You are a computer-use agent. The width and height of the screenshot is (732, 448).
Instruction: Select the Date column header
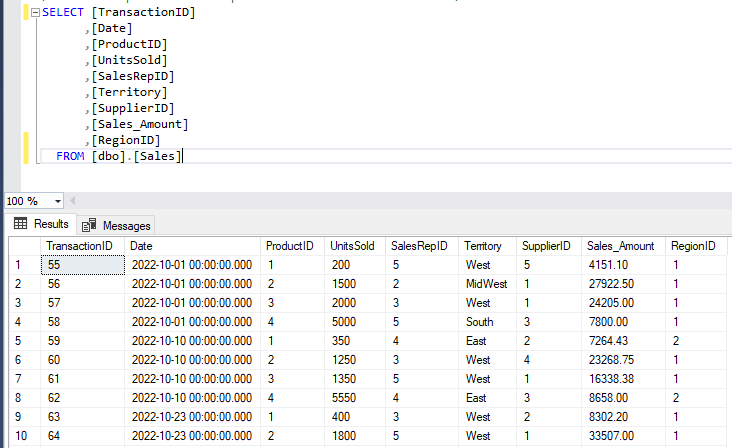coord(192,246)
